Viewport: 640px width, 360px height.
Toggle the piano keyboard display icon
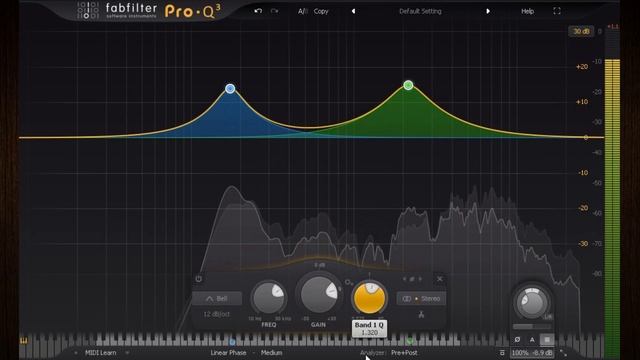(24, 341)
